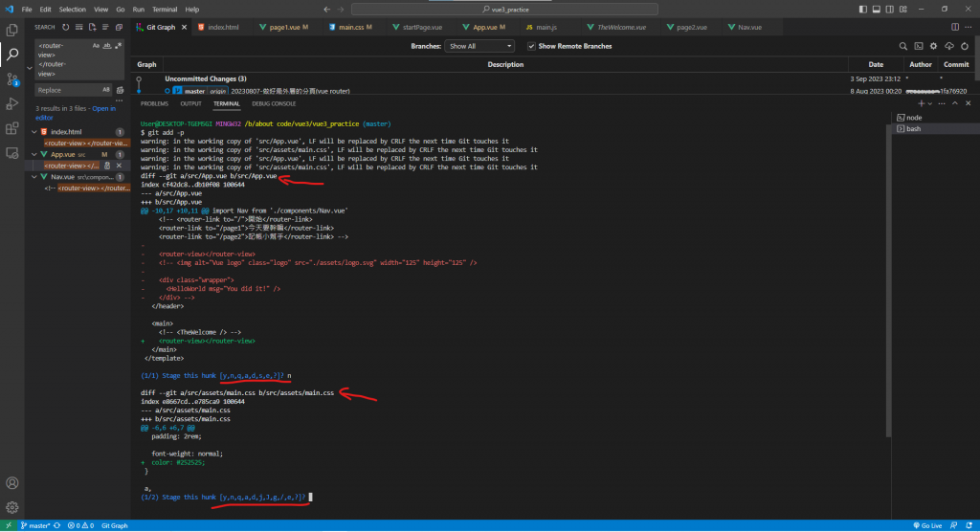Replace the App.vue search match
This screenshot has height=532, width=980.
click(107, 166)
